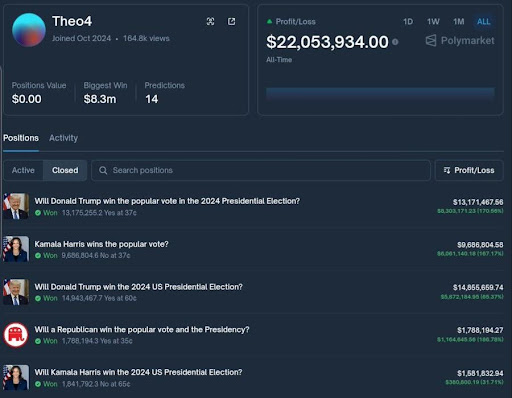Click the Polymarket logo icon
512x398 pixels.
(x=431, y=41)
